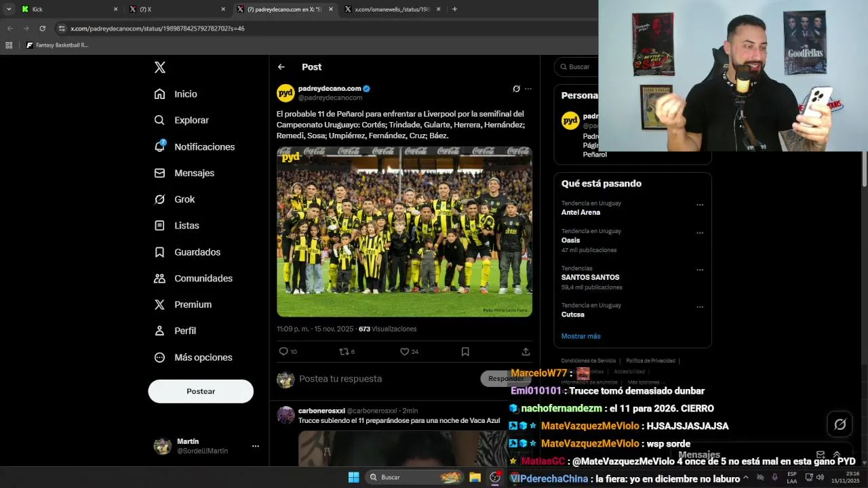Click Mostrar más under trends

click(580, 336)
